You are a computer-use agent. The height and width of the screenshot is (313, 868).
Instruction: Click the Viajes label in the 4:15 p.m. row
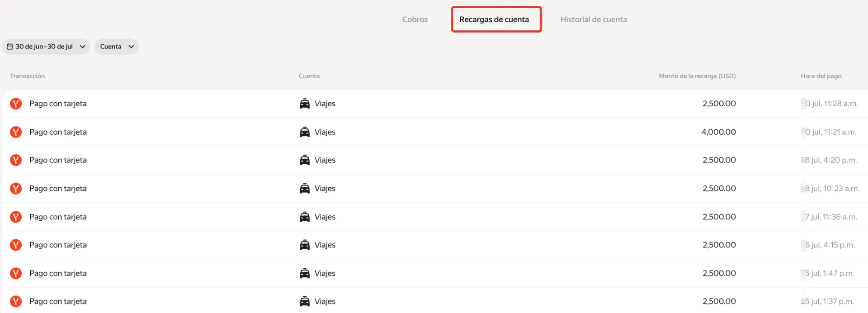pos(325,245)
